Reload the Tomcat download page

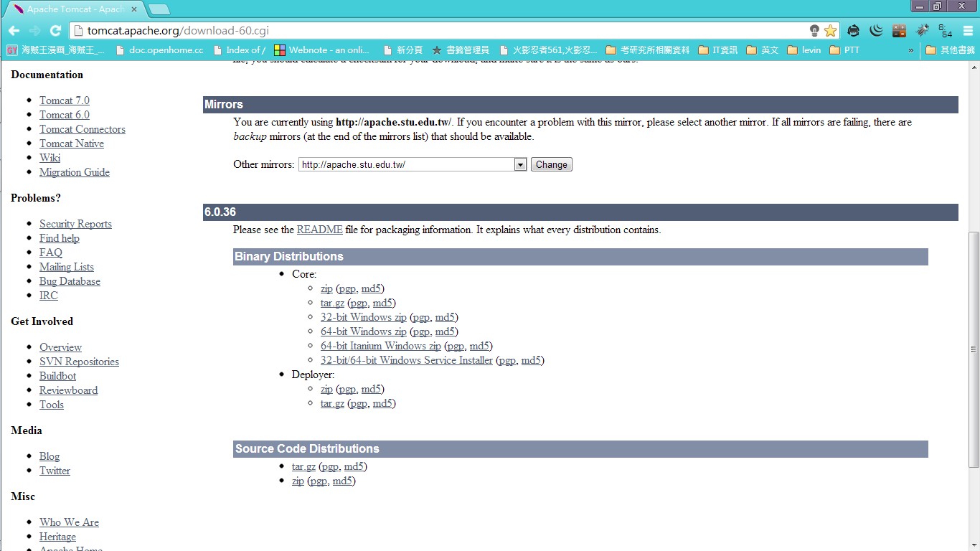[x=55, y=31]
